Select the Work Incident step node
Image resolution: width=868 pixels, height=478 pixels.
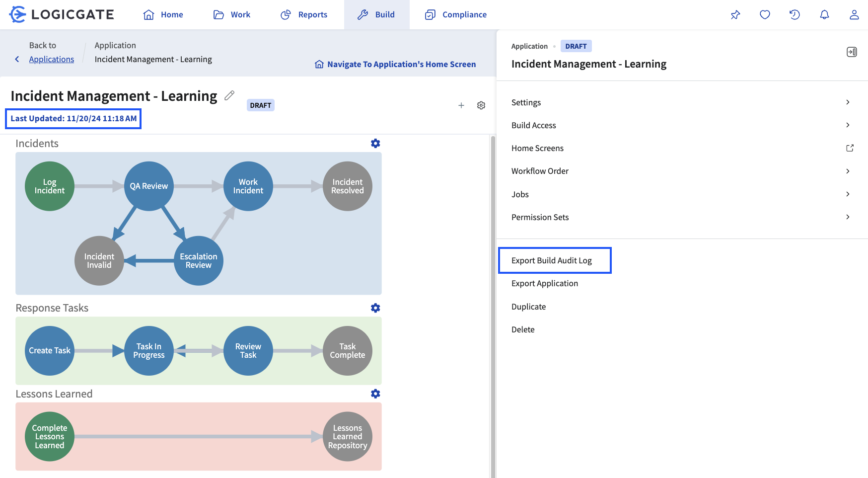(248, 186)
